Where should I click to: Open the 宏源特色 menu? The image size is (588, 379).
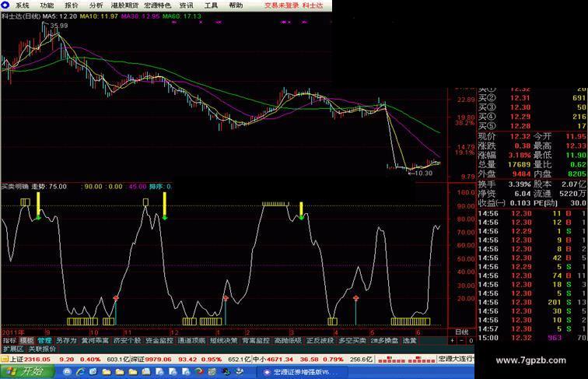coord(157,5)
